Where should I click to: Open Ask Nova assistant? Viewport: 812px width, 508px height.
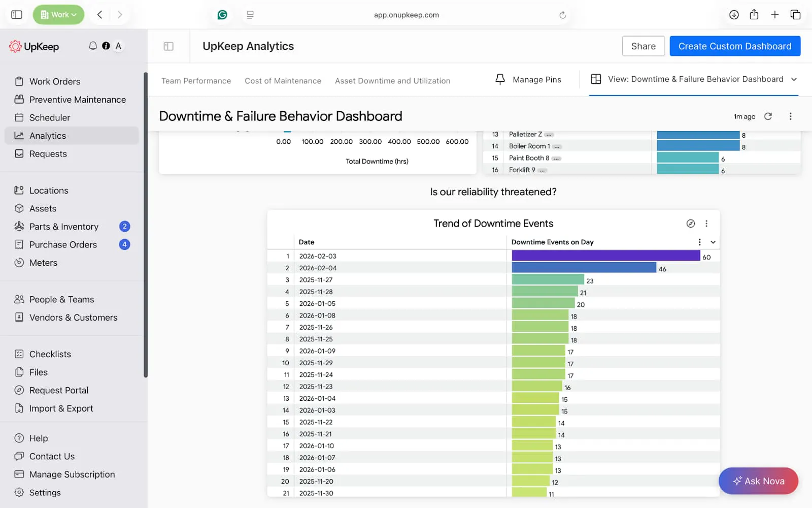758,481
